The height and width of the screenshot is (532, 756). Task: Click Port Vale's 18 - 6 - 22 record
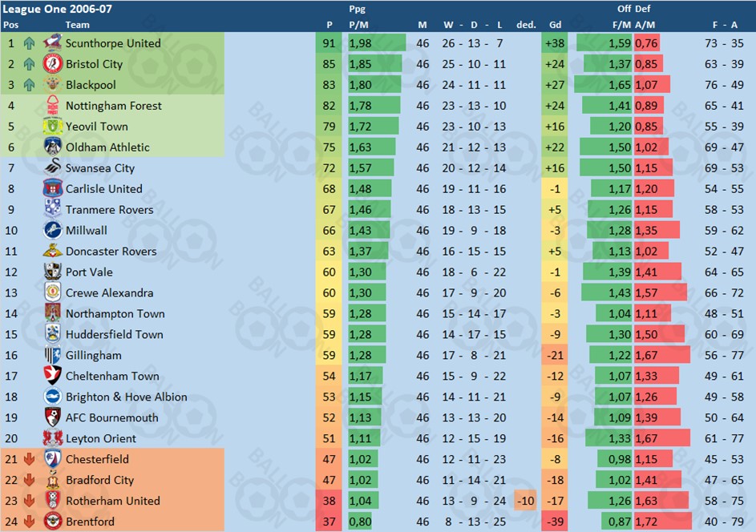[x=474, y=272]
